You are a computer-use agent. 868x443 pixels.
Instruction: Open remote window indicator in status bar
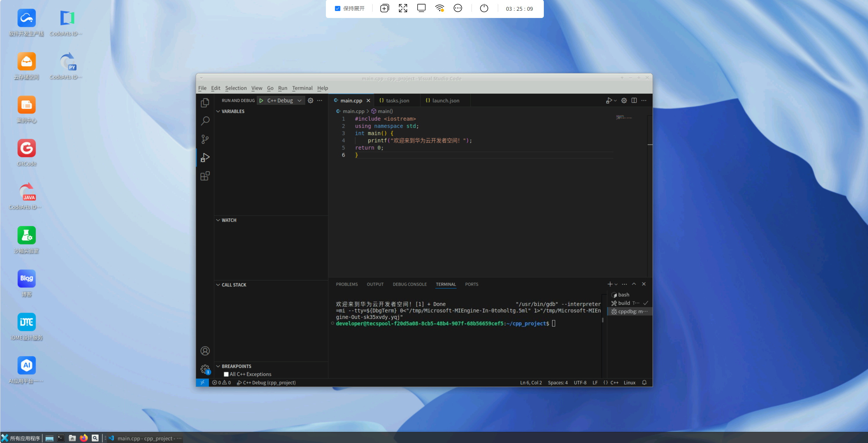click(x=202, y=382)
